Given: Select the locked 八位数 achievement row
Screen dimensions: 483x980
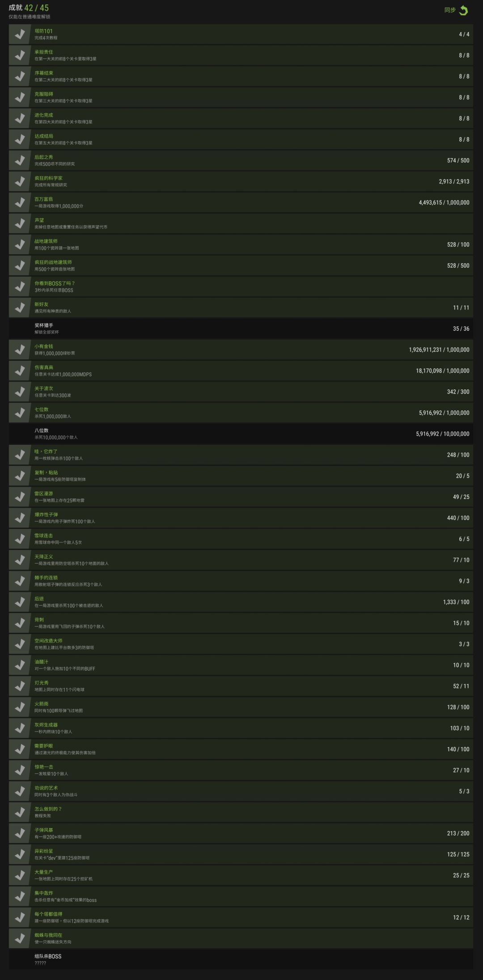Looking at the screenshot, I should click(x=241, y=434).
